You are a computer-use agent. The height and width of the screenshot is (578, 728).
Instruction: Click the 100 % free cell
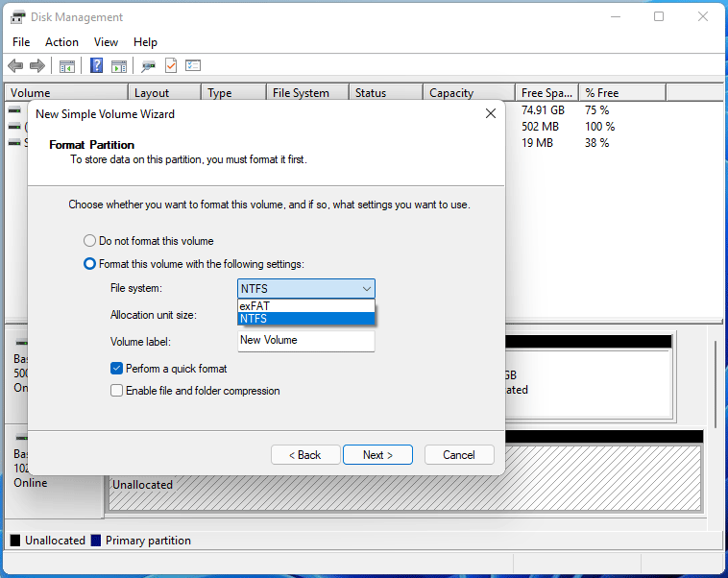click(x=599, y=127)
